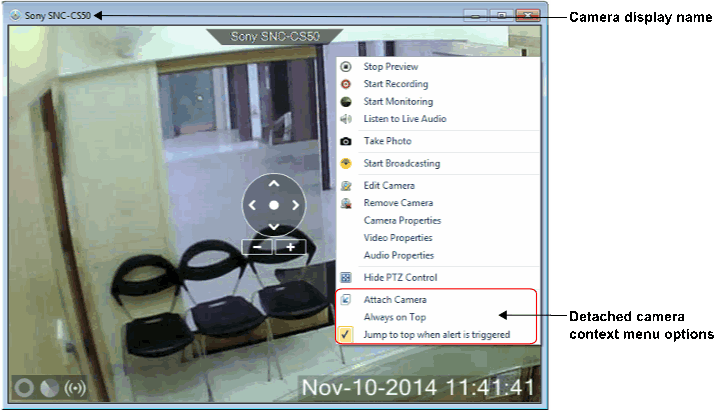Select Video Properties menu entry

click(x=398, y=238)
